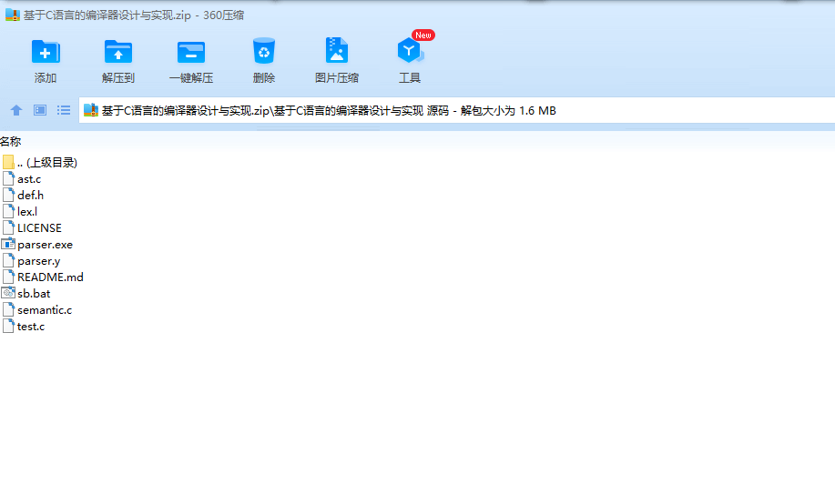
Task: Sort by the 名称 column header
Action: point(11,142)
